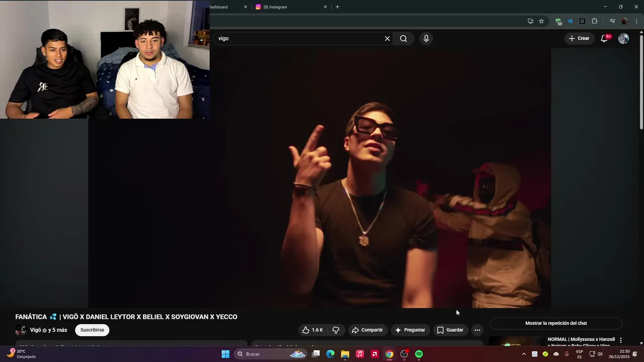Click the taskbar Buscar search box
644x362 pixels.
[271, 354]
